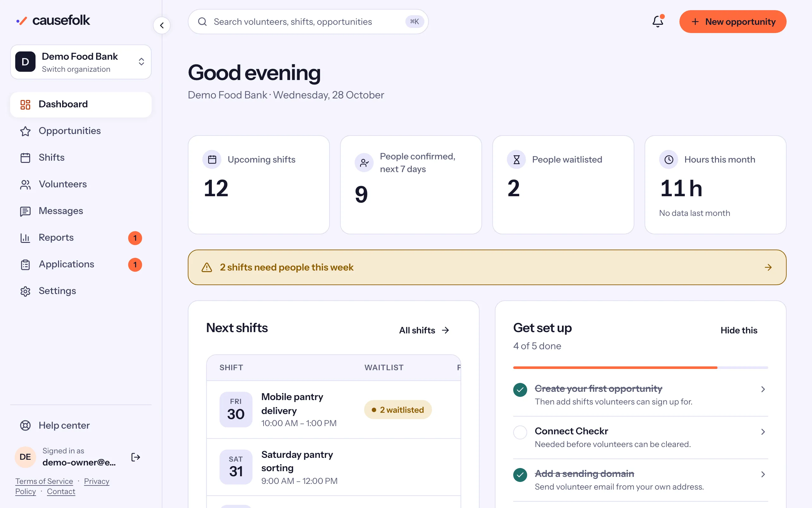Focus the search volunteers input field
The width and height of the screenshot is (812, 508).
tap(308, 22)
